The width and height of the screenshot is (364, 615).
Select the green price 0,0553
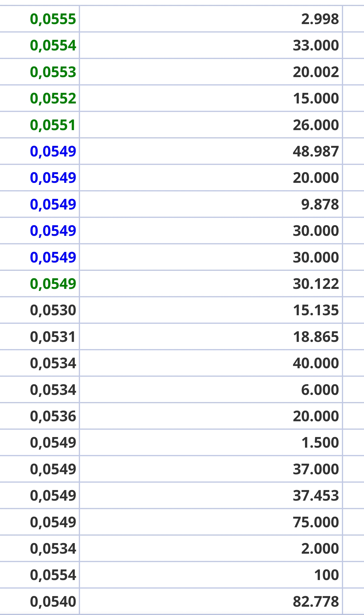click(x=53, y=72)
